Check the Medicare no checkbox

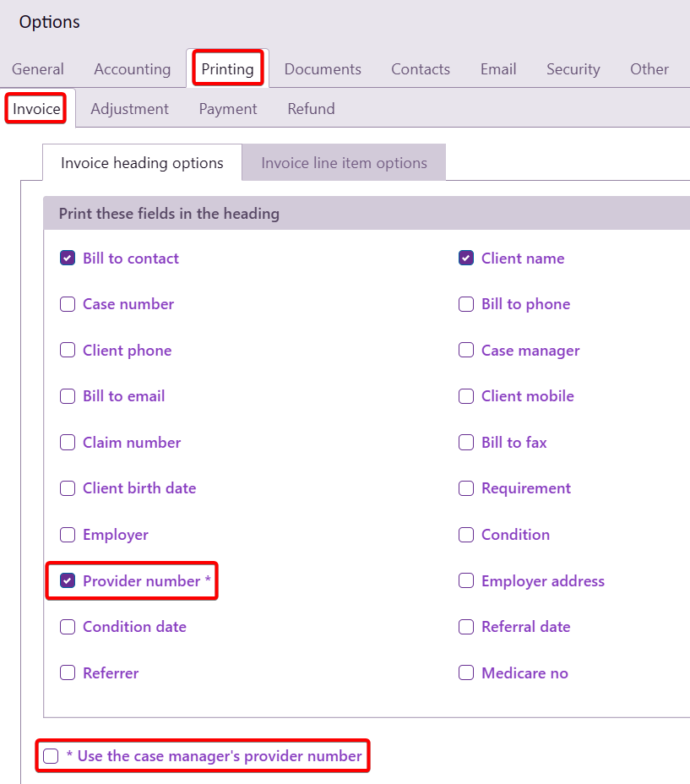coord(466,673)
